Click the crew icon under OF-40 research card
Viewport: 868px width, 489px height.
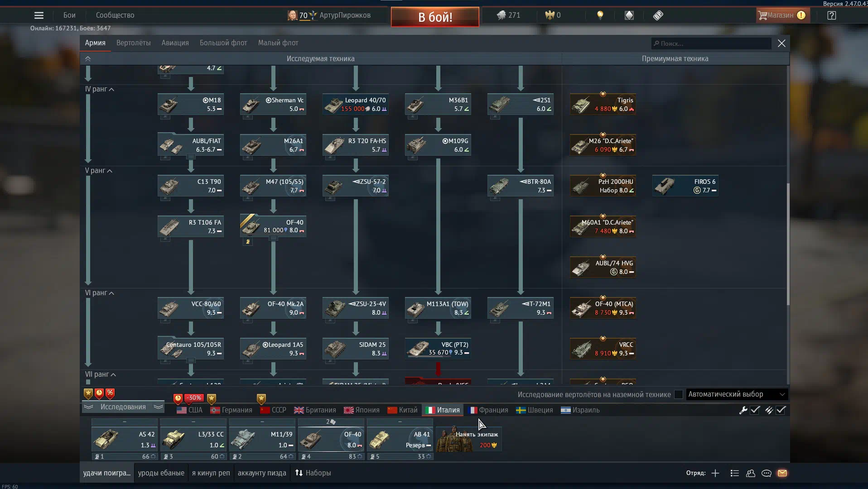(248, 242)
